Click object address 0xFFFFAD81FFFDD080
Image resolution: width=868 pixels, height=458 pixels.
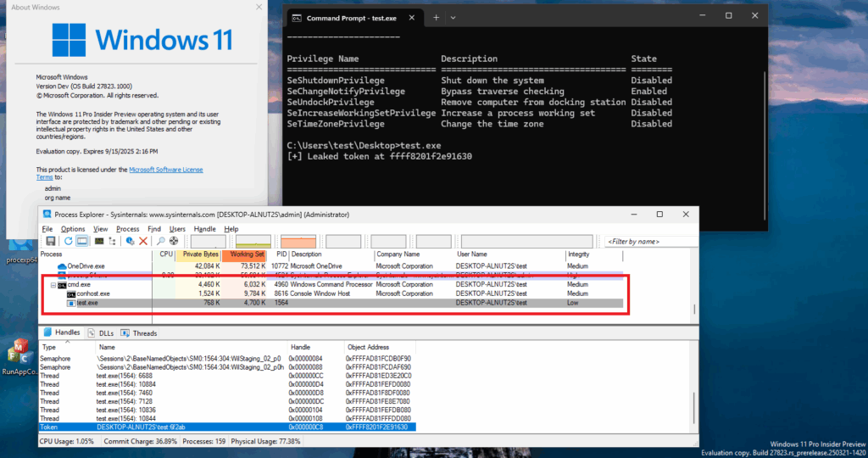[x=379, y=419]
